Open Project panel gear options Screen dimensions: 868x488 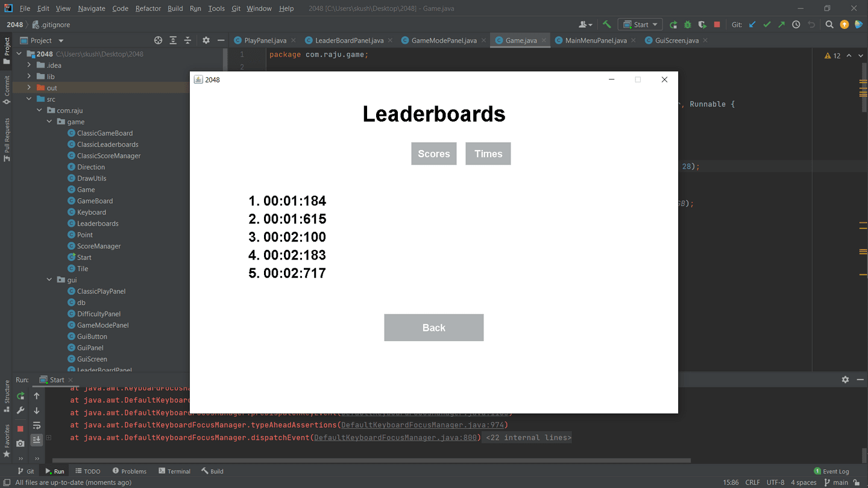pos(206,40)
